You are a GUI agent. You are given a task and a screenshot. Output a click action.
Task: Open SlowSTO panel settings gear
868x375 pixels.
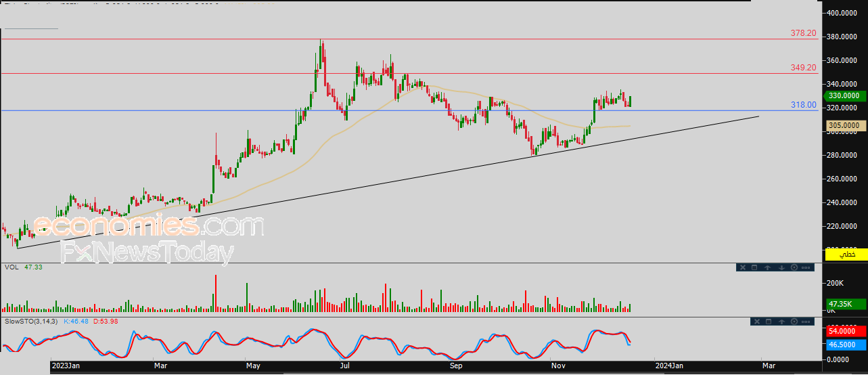pyautogui.click(x=794, y=322)
